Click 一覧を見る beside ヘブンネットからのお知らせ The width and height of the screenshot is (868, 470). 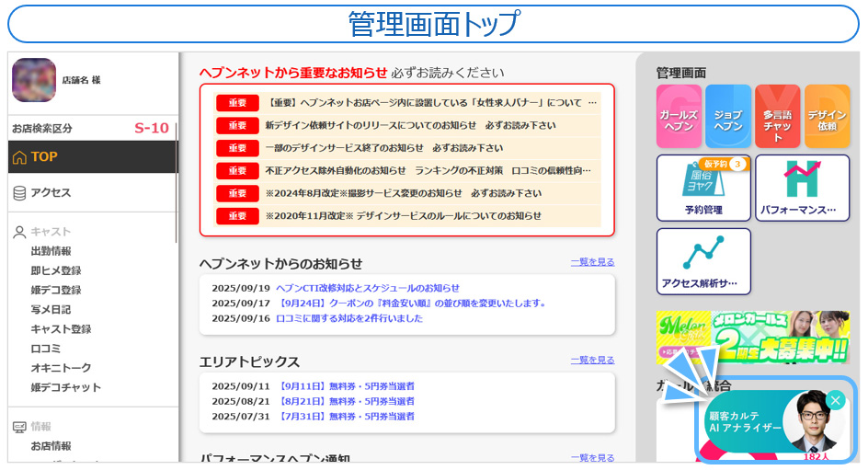592,263
